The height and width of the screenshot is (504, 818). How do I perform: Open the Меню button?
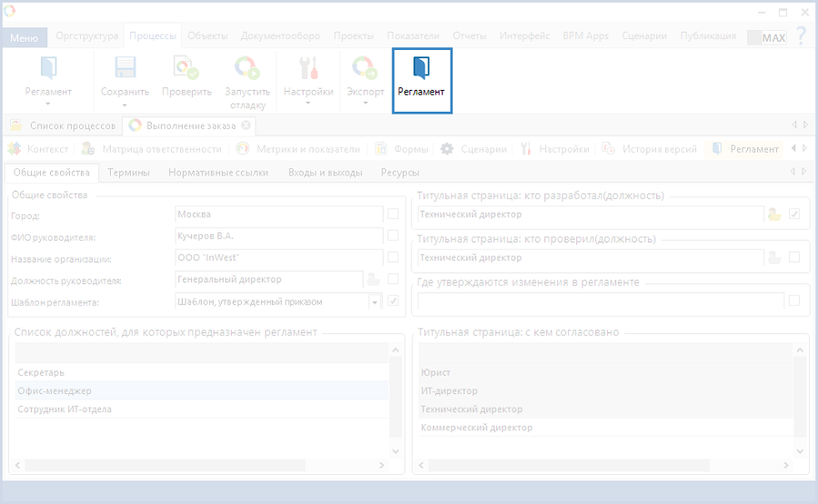[x=24, y=37]
